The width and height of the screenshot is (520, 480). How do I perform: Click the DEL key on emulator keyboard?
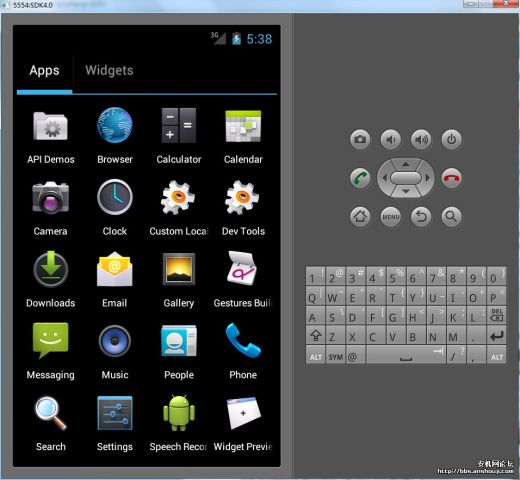(x=496, y=315)
